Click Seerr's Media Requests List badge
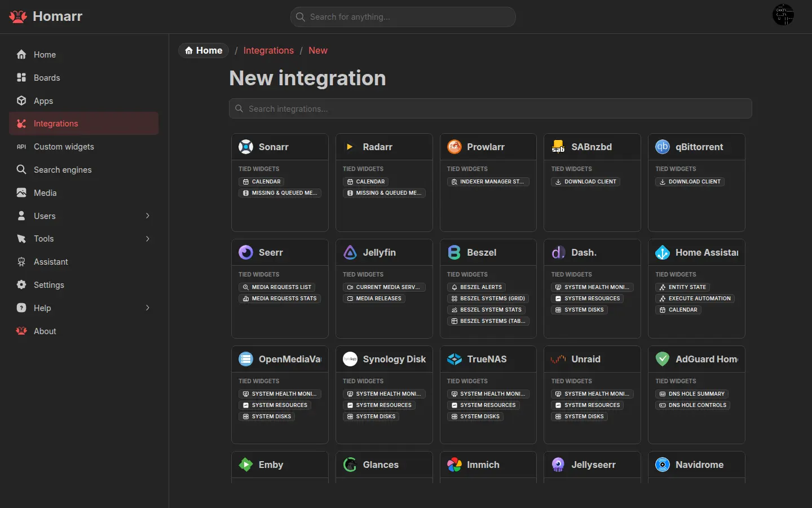Screen dimensions: 812x508 (277, 287)
